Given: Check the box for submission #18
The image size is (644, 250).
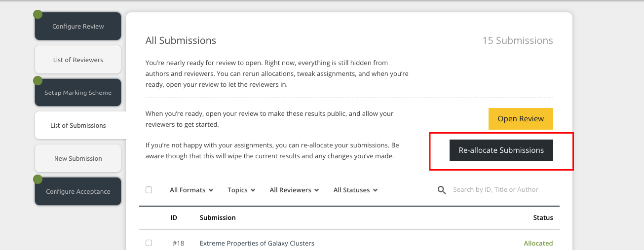Looking at the screenshot, I should [149, 243].
